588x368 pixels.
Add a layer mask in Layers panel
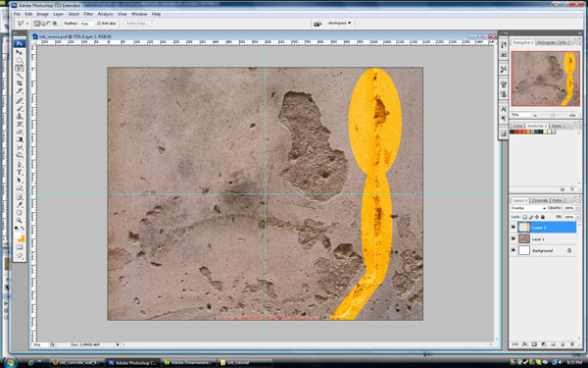[x=534, y=344]
